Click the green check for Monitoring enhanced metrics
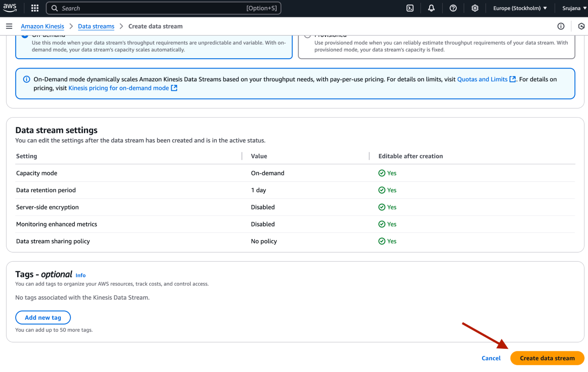This screenshot has height=372, width=588. pos(382,224)
